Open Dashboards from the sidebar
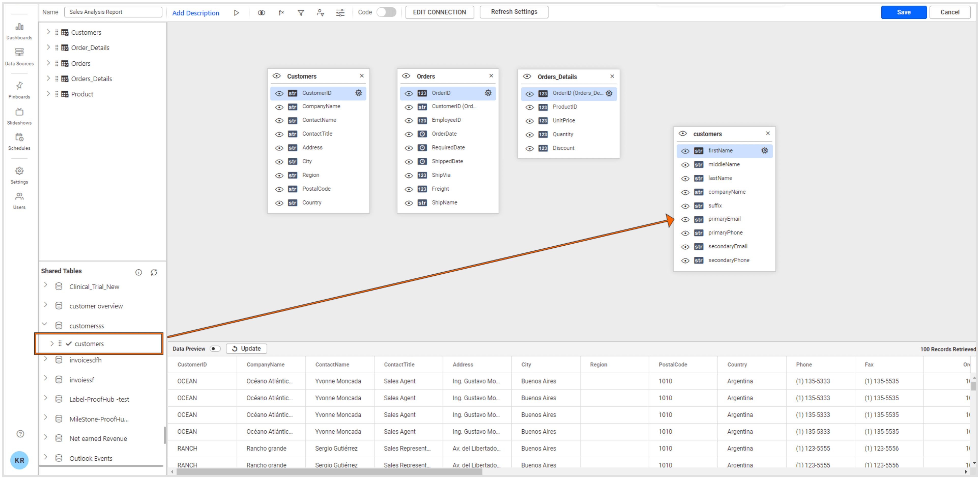 [19, 30]
